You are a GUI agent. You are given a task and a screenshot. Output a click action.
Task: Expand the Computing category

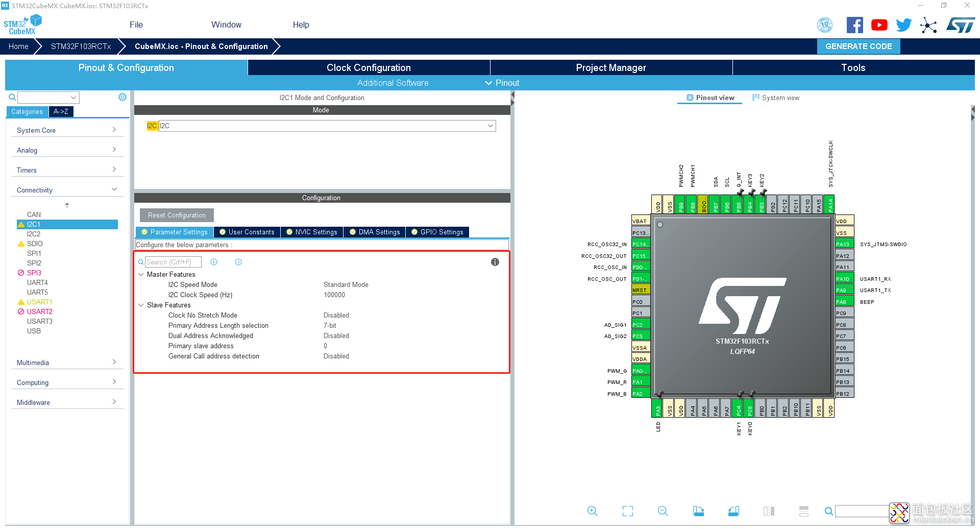[x=67, y=382]
